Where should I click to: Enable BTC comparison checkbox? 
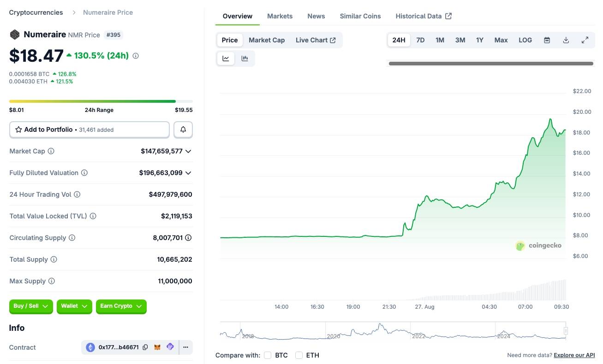[268, 355]
